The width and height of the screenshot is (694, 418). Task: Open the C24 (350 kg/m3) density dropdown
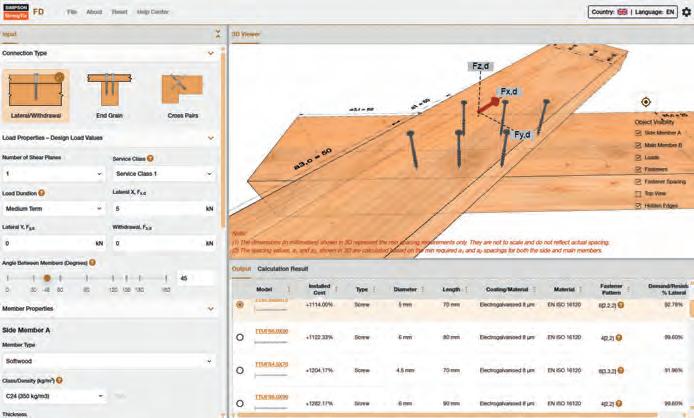(x=54, y=396)
